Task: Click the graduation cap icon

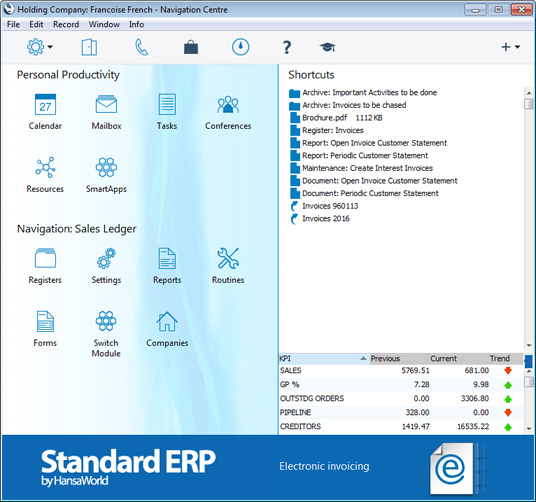Action: (327, 47)
